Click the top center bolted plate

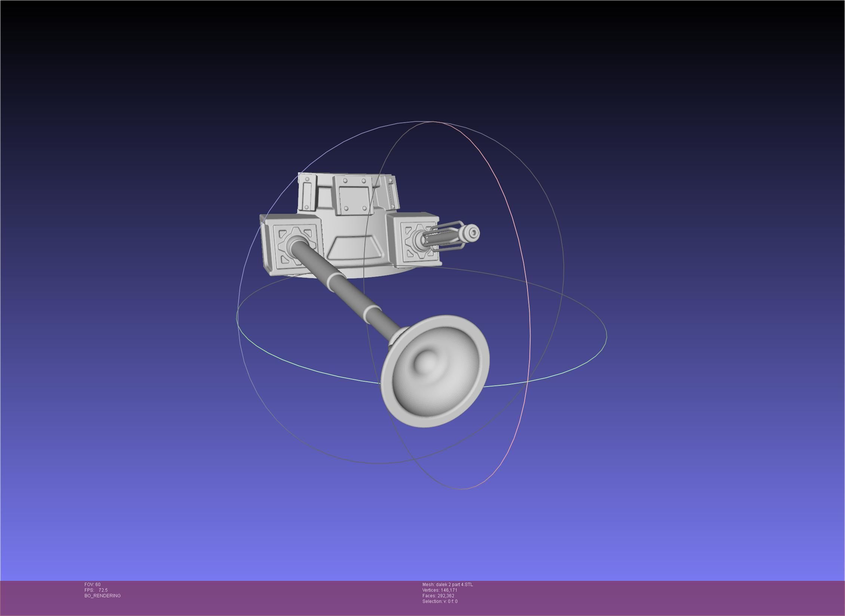[354, 195]
